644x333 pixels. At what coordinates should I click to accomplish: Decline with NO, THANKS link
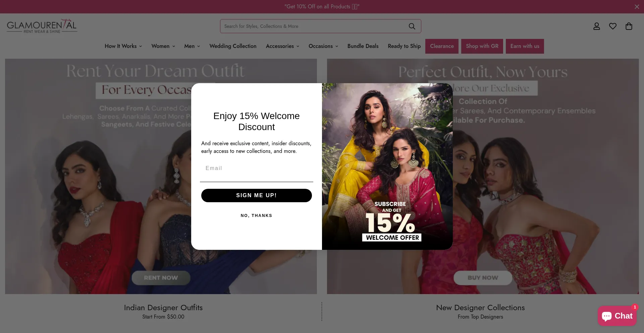pyautogui.click(x=257, y=216)
